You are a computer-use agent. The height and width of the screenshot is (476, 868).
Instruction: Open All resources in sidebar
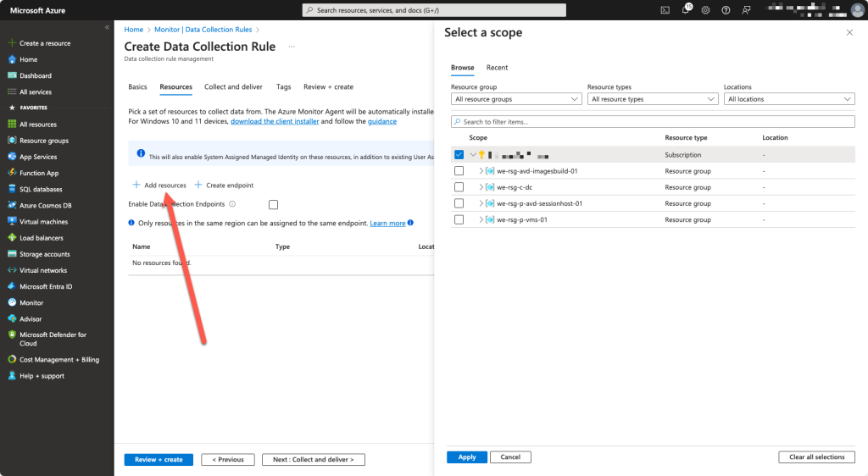[37, 125]
